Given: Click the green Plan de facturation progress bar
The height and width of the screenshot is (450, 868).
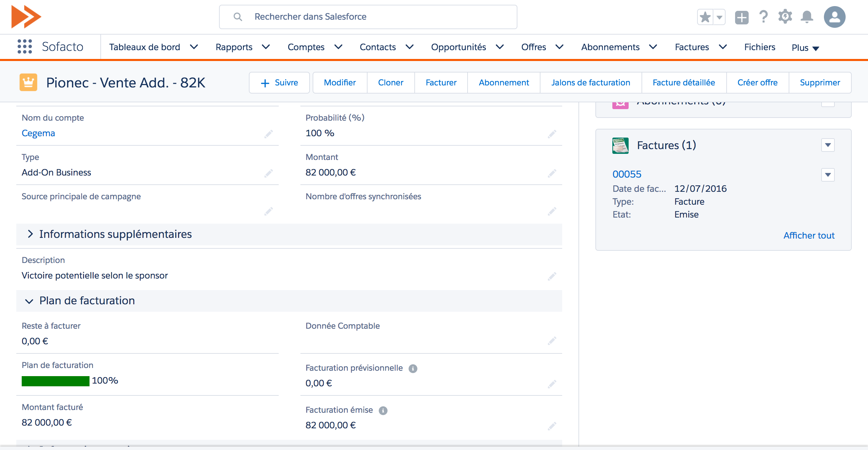Looking at the screenshot, I should (x=56, y=381).
